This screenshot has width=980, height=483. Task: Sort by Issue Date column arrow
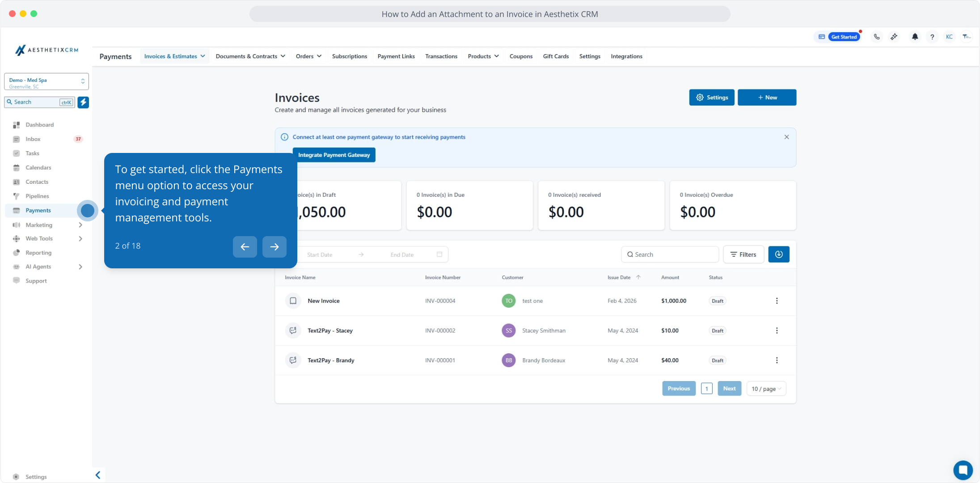point(638,277)
